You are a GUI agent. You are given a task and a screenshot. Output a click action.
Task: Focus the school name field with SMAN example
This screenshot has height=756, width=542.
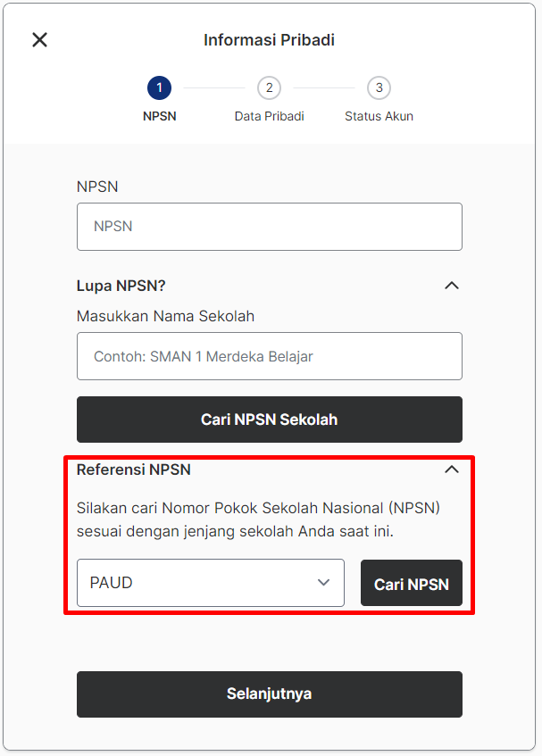pos(270,356)
